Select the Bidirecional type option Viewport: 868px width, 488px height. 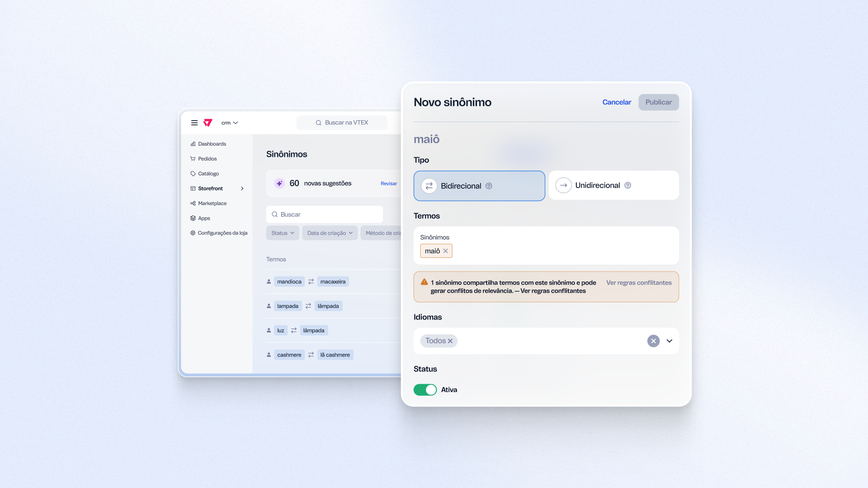tap(479, 186)
